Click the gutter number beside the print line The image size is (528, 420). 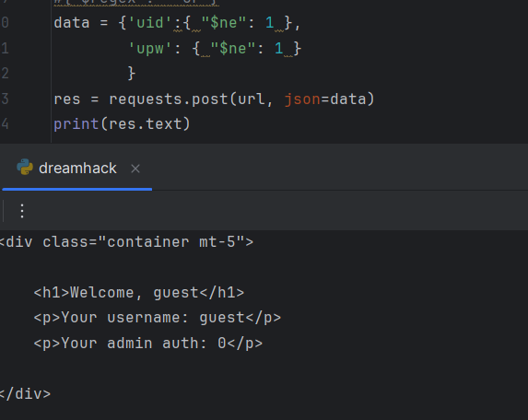[5, 124]
